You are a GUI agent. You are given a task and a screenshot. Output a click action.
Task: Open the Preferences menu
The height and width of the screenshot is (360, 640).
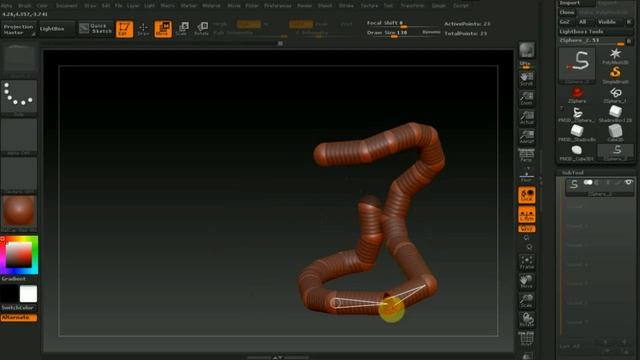(x=278, y=6)
